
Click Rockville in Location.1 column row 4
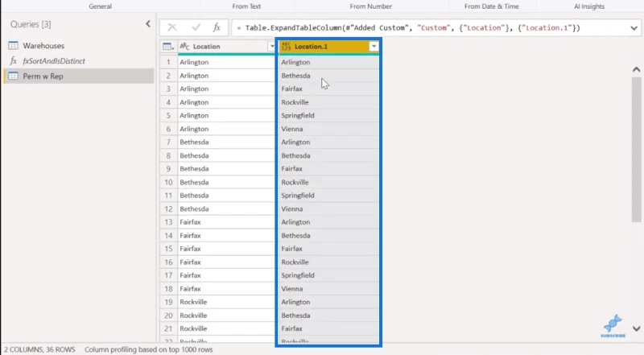[295, 102]
